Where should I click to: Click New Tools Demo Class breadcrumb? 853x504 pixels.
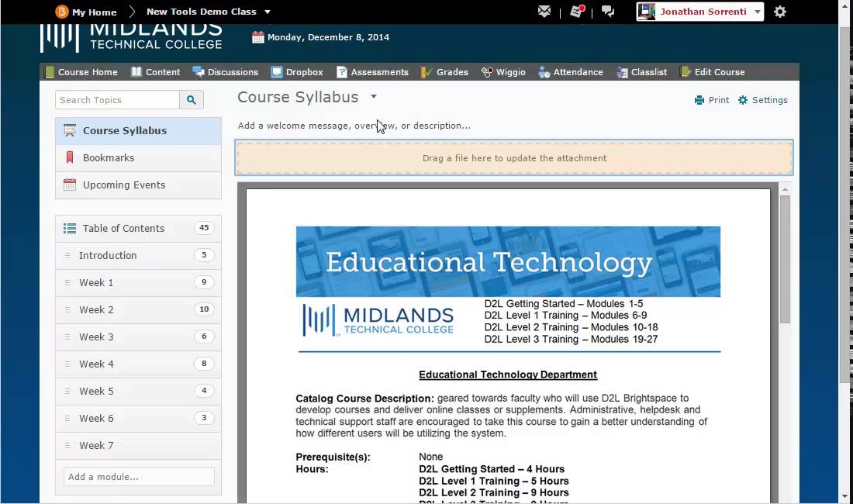point(202,12)
